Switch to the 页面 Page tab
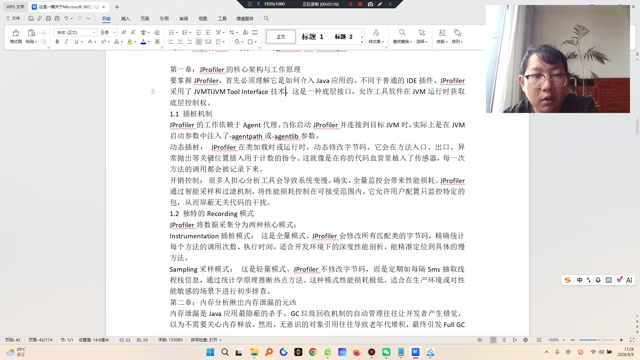Viewport: 640px width, 360px height. tap(145, 19)
